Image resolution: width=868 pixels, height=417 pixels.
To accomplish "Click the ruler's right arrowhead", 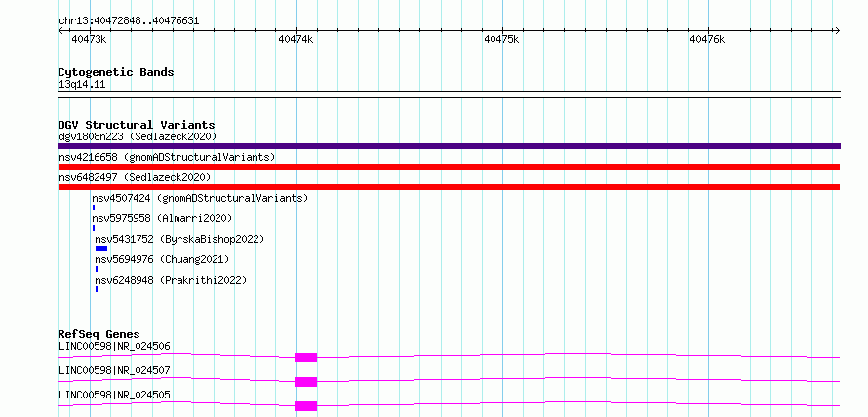I will (837, 30).
